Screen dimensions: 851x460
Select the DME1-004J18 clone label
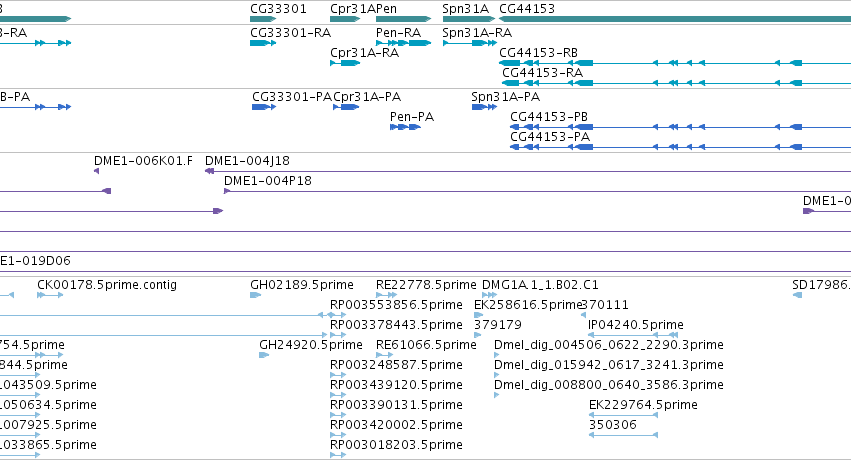[247, 161]
